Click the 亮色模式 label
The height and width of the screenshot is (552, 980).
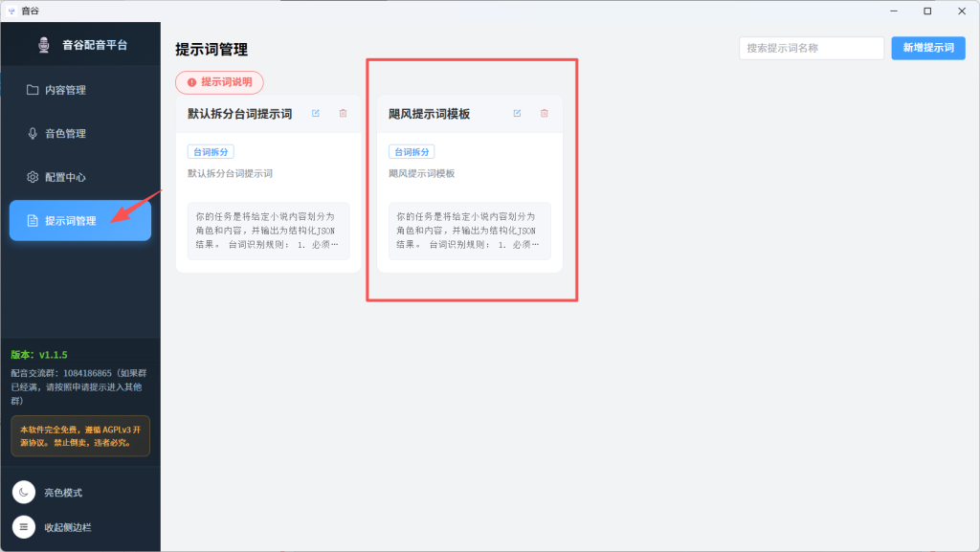coord(63,493)
